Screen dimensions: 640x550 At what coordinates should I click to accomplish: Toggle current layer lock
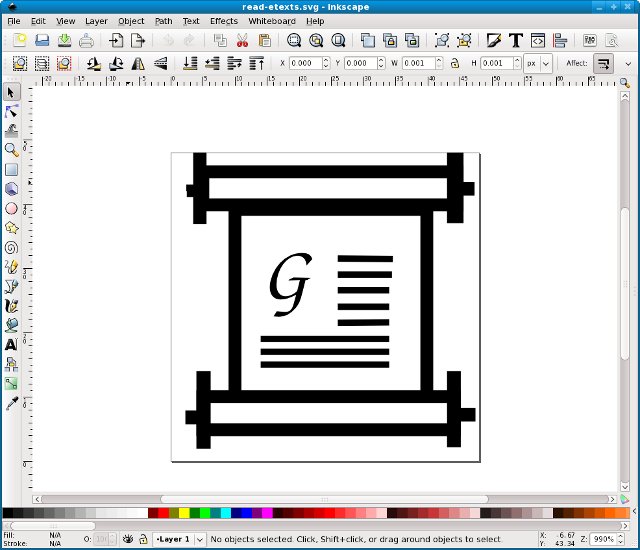tap(143, 539)
